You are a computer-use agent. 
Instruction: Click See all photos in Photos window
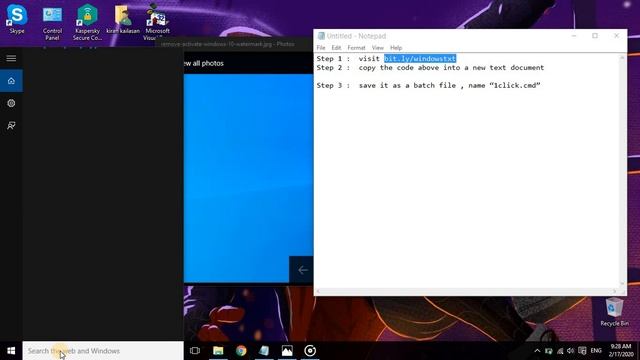click(x=203, y=63)
